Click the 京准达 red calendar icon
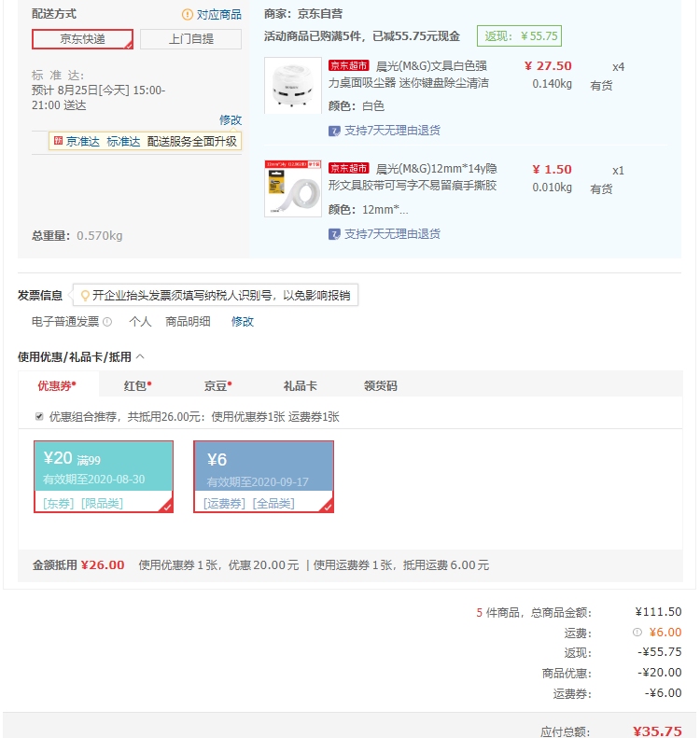700x738 pixels. 59,140
